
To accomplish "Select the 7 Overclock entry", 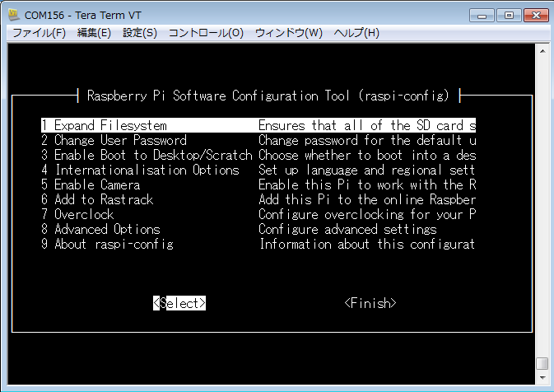I will tap(258, 215).
